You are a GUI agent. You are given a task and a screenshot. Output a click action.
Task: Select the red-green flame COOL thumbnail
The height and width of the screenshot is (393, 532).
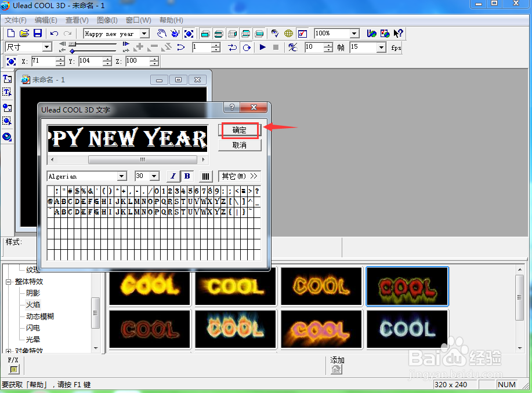(407, 286)
